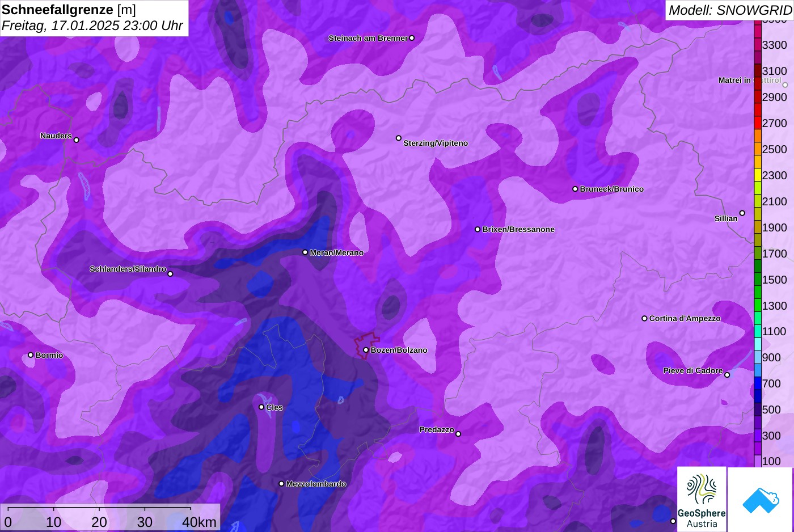Viewport: 794px width, 532px height.
Task: Click the yellow legend swatch beside 2300
Action: pyautogui.click(x=758, y=175)
